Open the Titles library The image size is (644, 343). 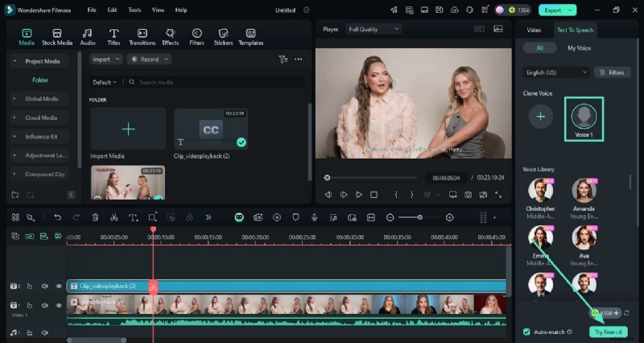(114, 37)
